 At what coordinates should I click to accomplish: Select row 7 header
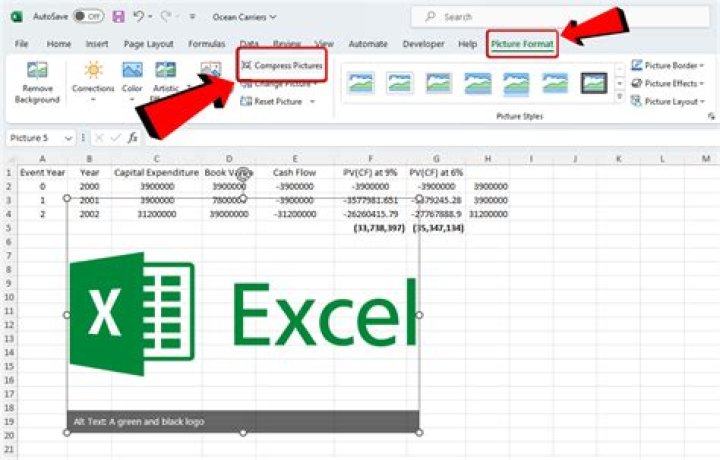coord(9,256)
